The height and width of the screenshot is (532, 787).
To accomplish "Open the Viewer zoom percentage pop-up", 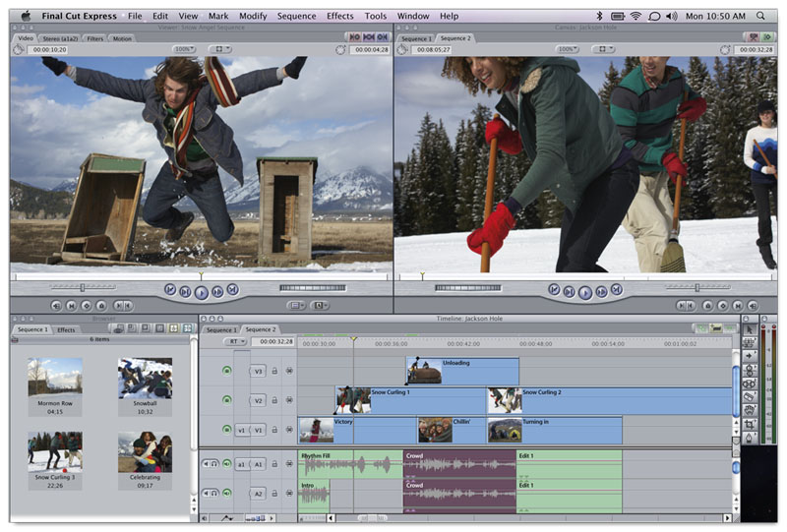I will point(184,49).
